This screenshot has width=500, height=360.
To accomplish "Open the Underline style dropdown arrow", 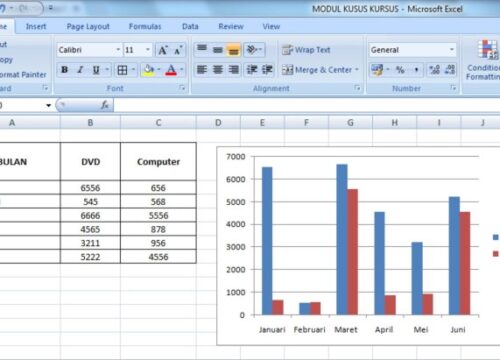I will [107, 70].
